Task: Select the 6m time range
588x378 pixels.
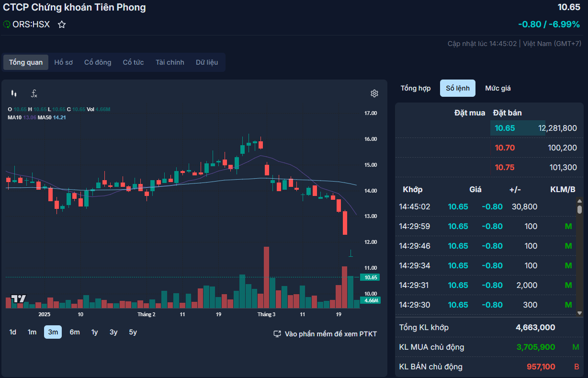Action: [x=75, y=332]
